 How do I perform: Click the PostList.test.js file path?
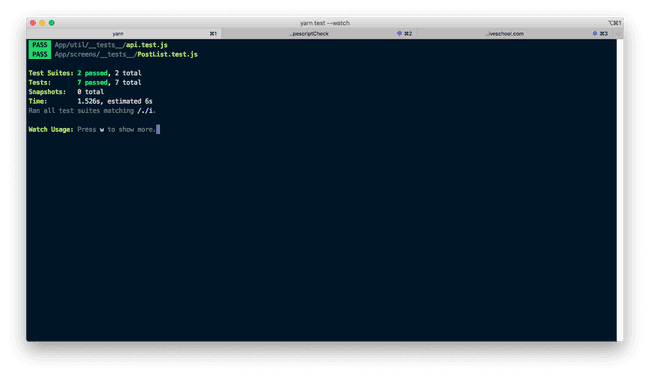click(x=126, y=54)
